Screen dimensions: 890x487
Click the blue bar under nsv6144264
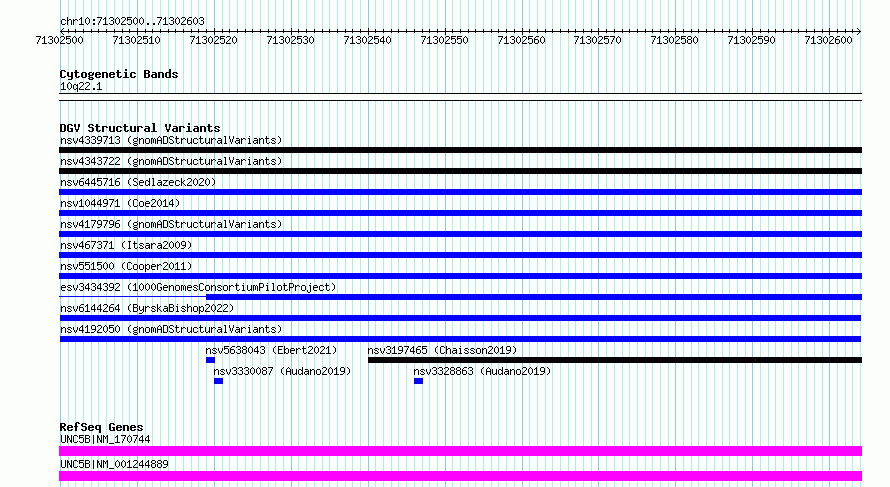click(x=460, y=318)
